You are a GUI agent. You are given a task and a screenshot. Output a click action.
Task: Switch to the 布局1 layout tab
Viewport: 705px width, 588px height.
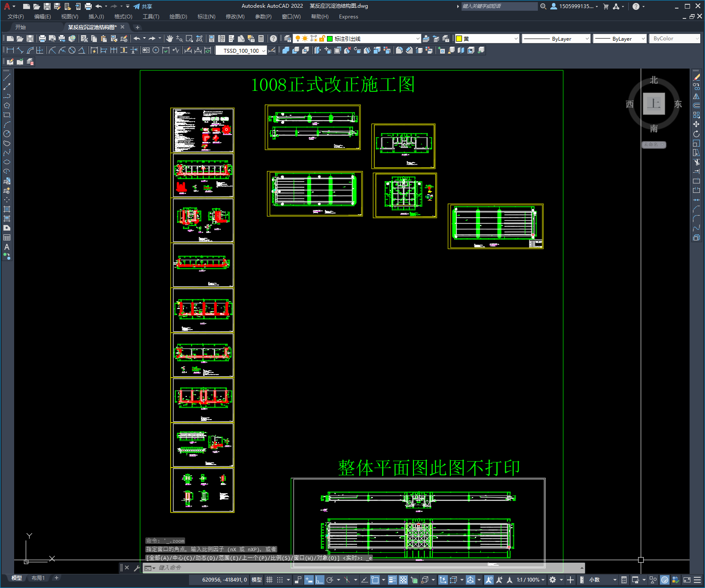click(38, 578)
